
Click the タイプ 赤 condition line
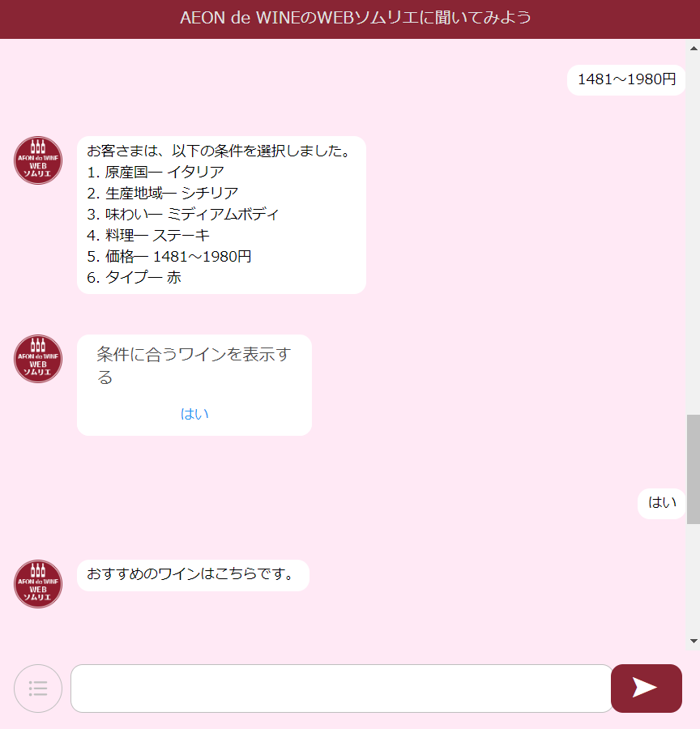coord(134,278)
